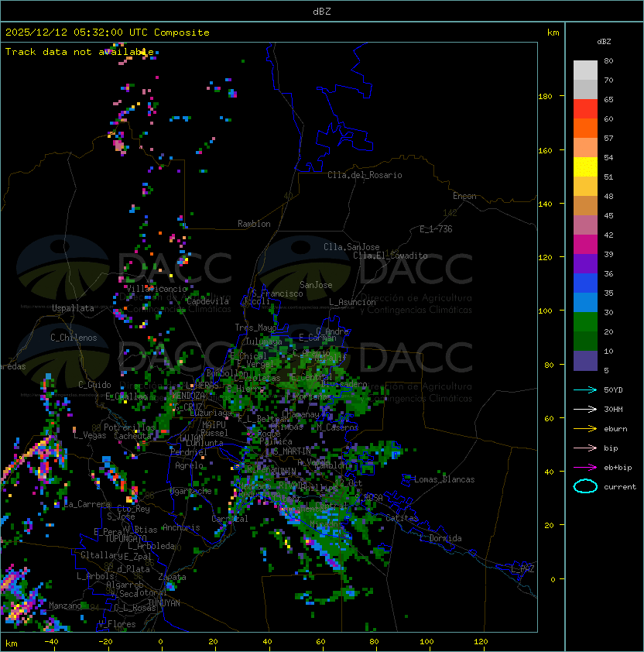Click the 'MENDOZA' city label

pos(188,396)
